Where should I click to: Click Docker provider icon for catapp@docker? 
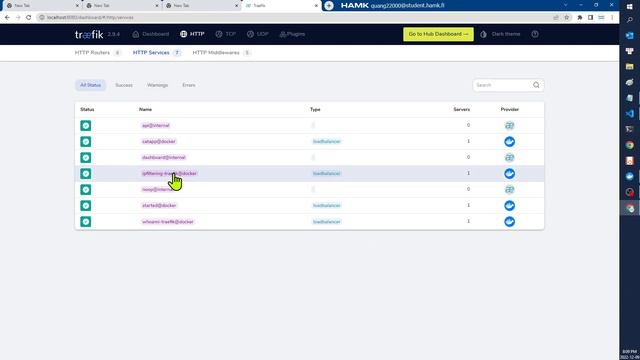coord(509,141)
